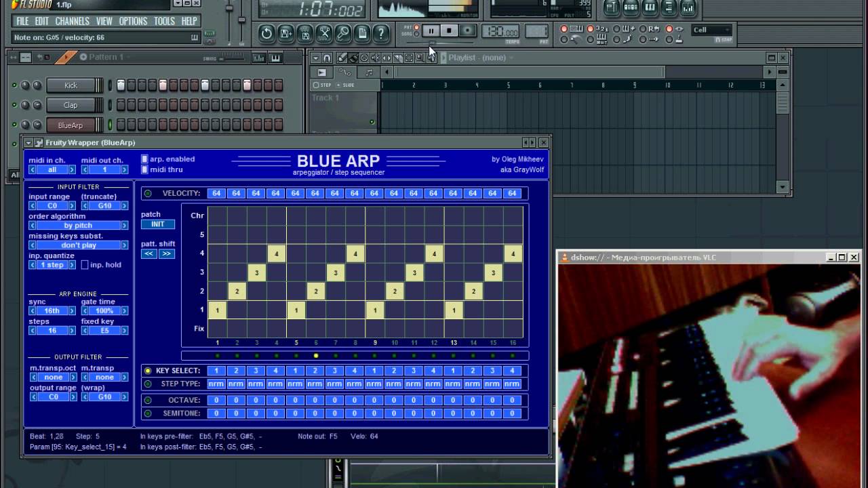Toggle the midi thru checkbox
Screen dimensions: 868x488
pos(144,169)
